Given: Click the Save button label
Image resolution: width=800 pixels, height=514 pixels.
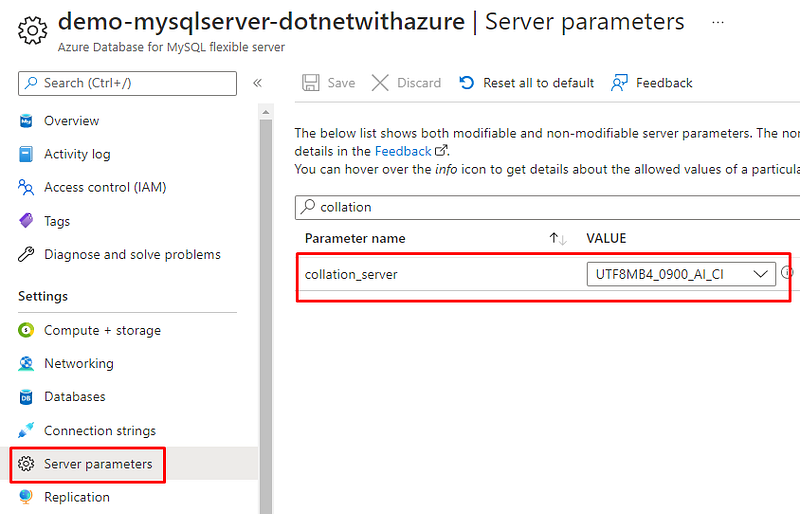Looking at the screenshot, I should 341,83.
